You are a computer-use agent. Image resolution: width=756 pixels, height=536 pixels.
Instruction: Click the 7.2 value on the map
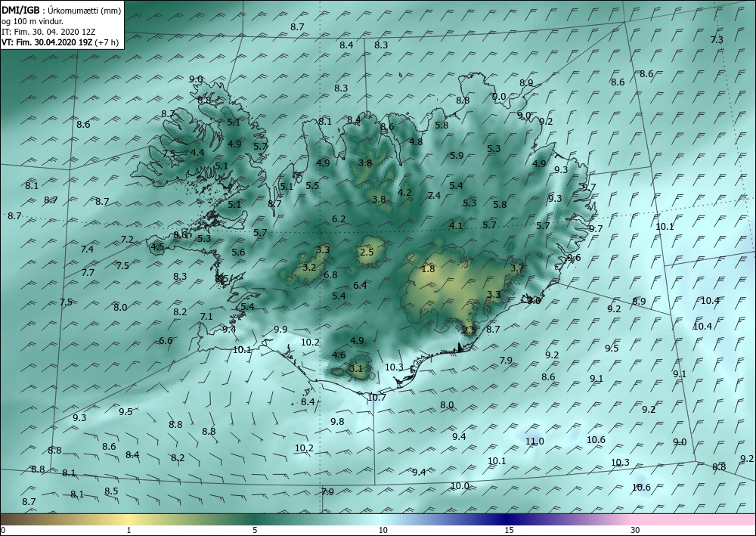point(127,240)
